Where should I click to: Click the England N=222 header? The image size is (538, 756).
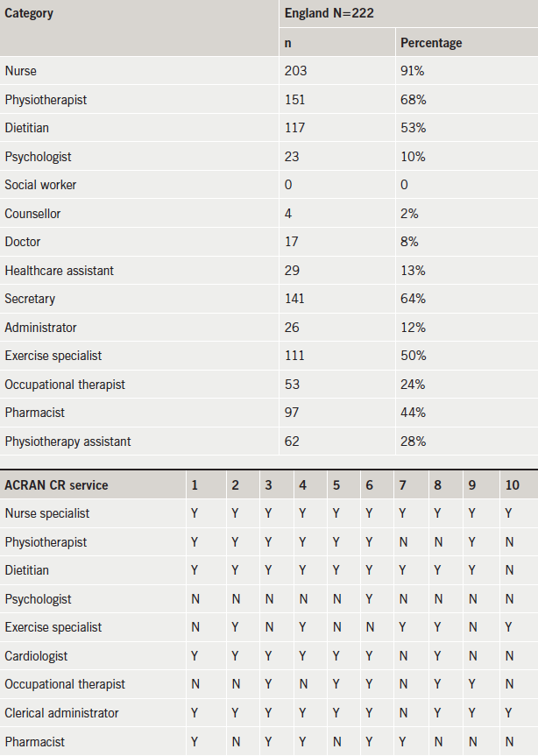328,14
